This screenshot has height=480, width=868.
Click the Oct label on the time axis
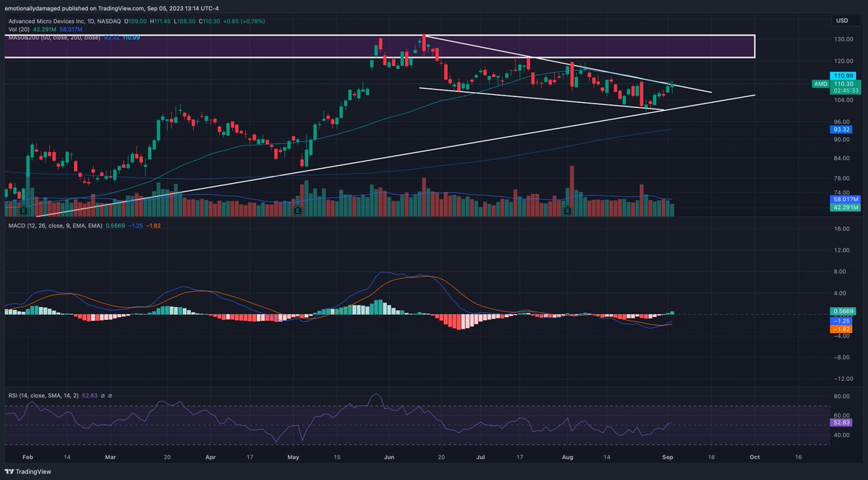coord(754,457)
